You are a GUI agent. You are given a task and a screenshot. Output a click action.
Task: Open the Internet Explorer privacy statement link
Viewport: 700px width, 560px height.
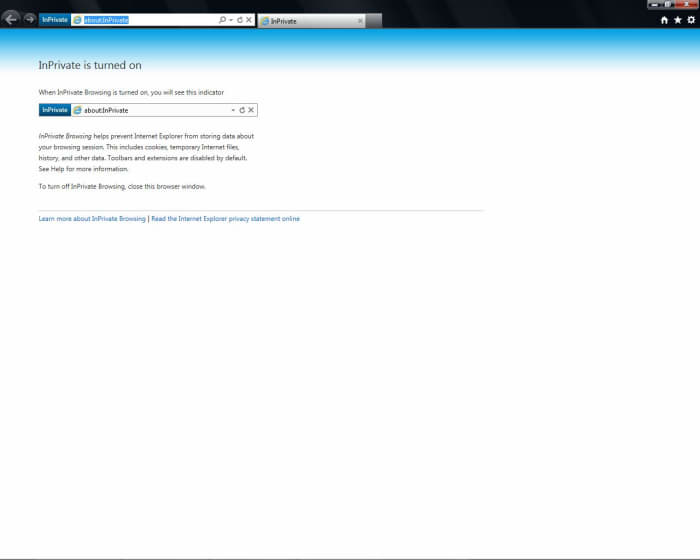(225, 219)
